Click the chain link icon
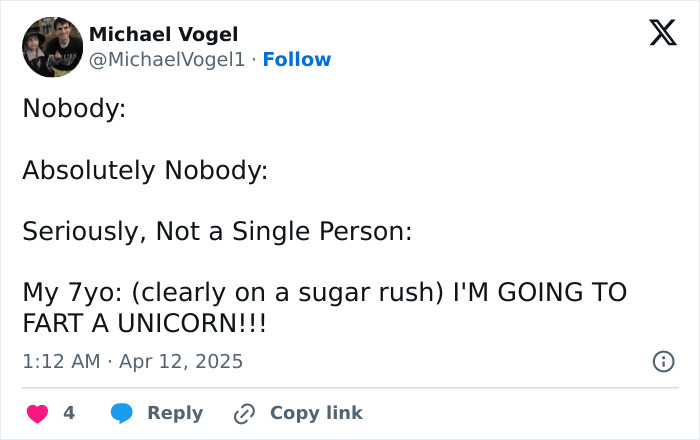This screenshot has height=440, width=700. point(245,413)
